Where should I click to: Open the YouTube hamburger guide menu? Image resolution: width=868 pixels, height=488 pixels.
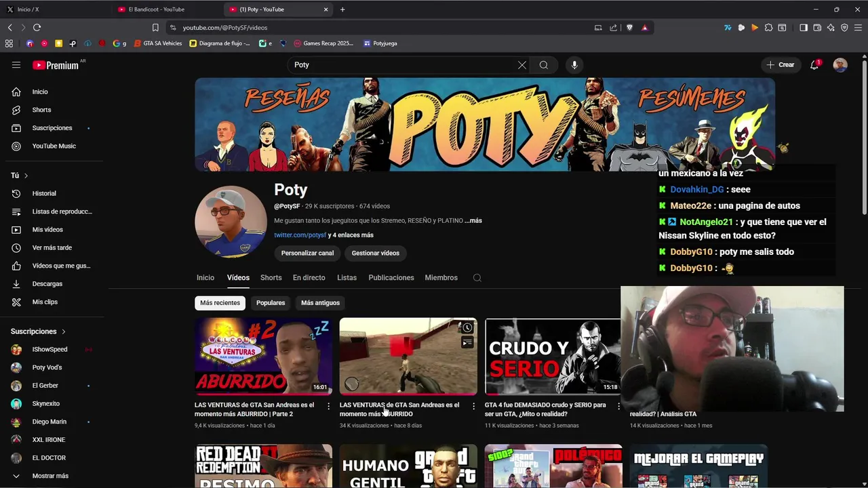tap(16, 65)
